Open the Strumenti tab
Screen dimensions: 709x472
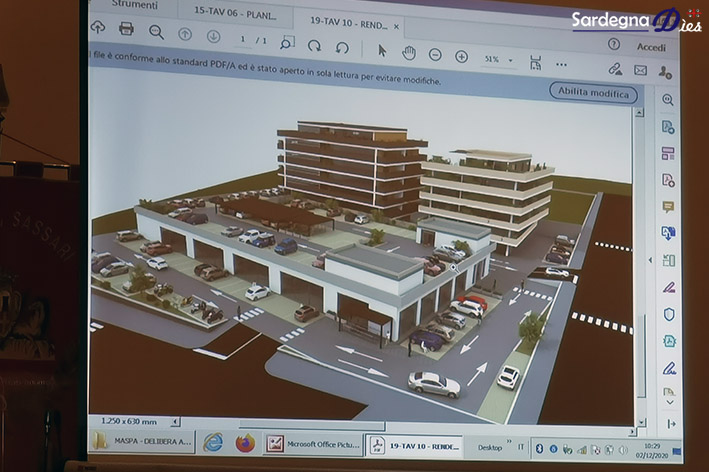coord(135,5)
